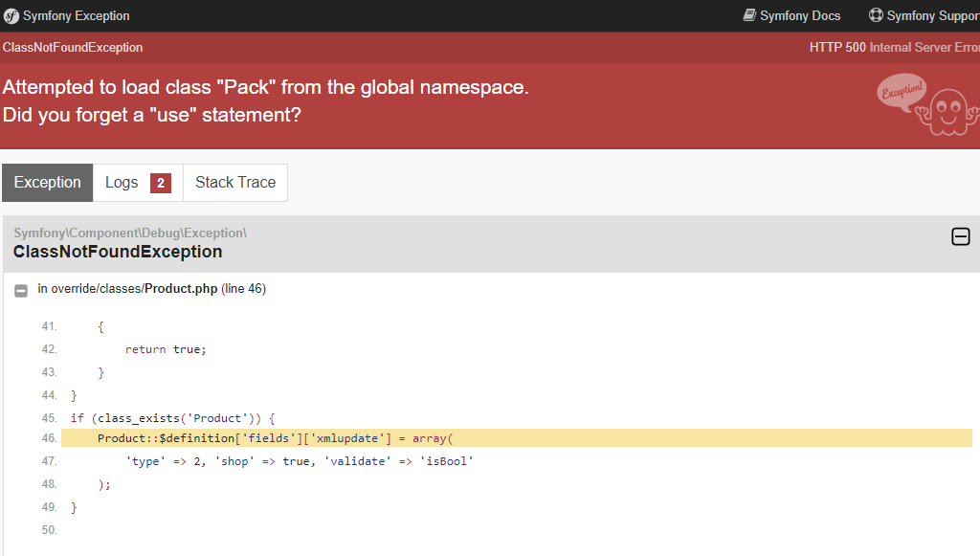Switch to the Logs tab

(138, 183)
